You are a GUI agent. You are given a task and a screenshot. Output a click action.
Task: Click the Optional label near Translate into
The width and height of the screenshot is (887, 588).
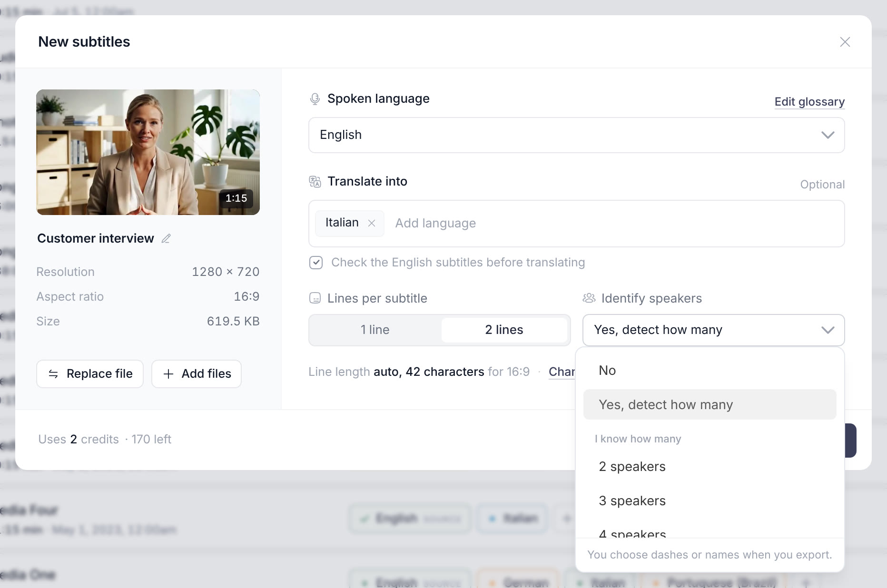pos(822,185)
